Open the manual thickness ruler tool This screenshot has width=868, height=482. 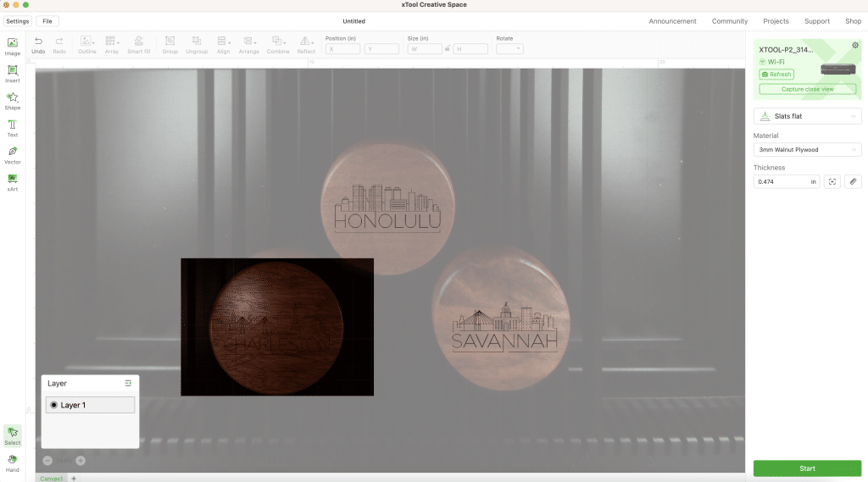(x=853, y=181)
